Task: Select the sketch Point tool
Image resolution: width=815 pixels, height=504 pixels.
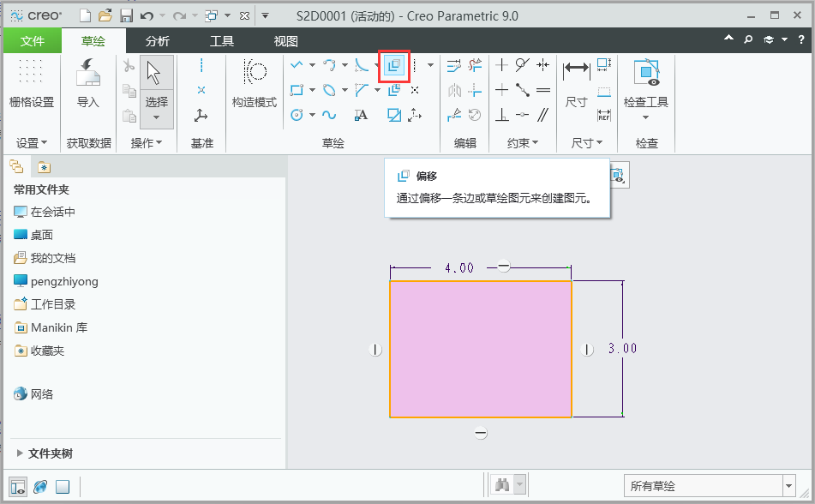Action: click(415, 90)
